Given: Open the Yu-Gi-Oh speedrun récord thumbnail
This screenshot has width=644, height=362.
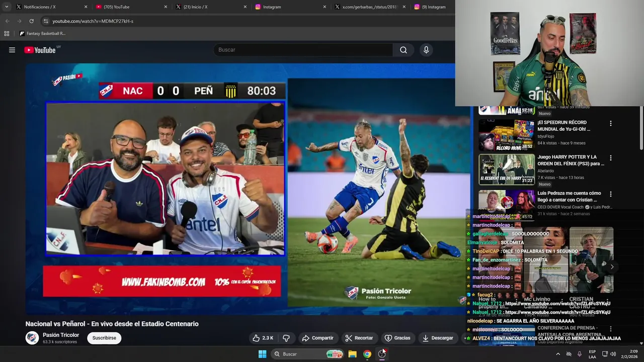Looking at the screenshot, I should pyautogui.click(x=507, y=135).
